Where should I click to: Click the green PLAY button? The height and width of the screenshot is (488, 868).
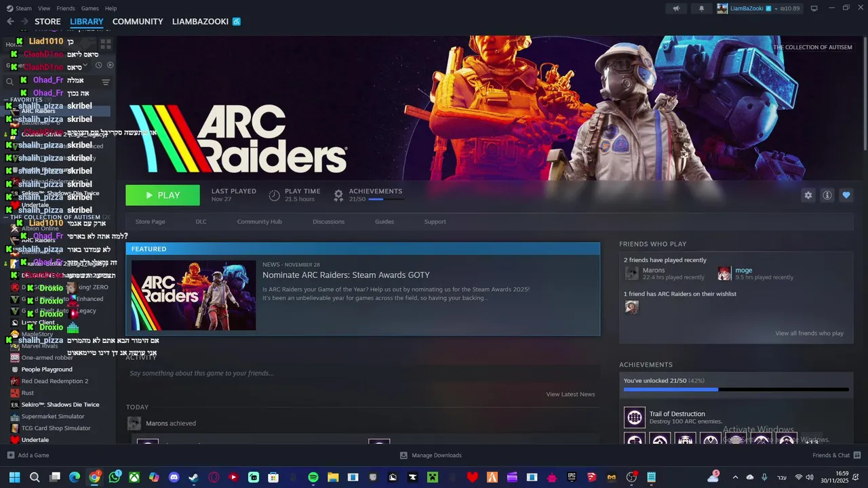[163, 195]
